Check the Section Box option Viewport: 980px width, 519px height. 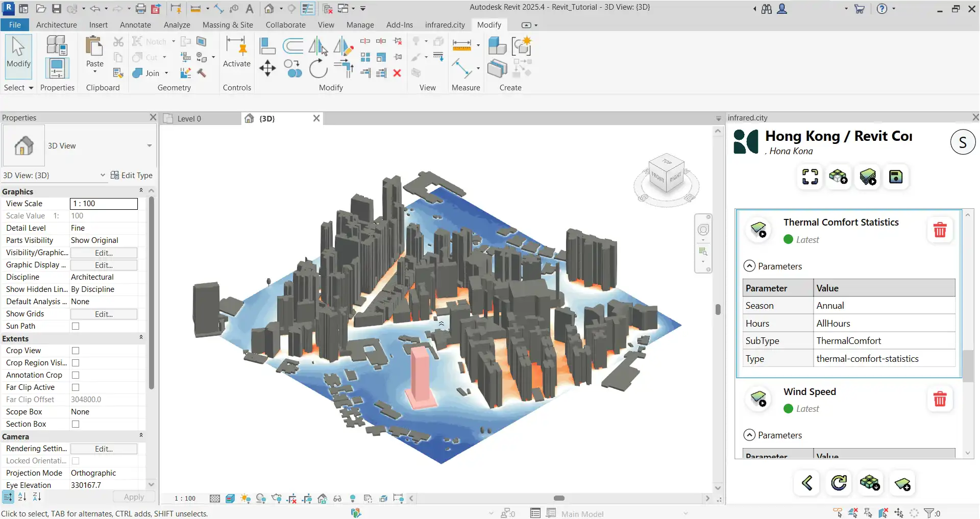pos(76,424)
